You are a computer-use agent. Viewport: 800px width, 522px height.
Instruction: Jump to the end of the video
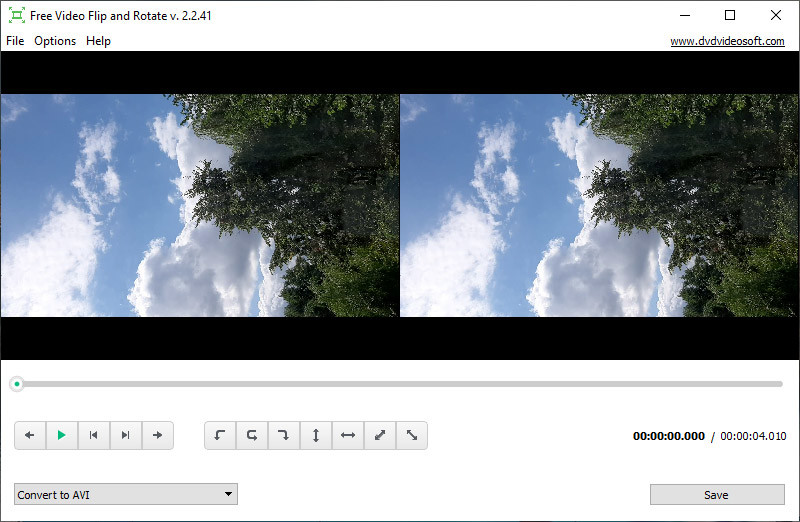[126, 435]
